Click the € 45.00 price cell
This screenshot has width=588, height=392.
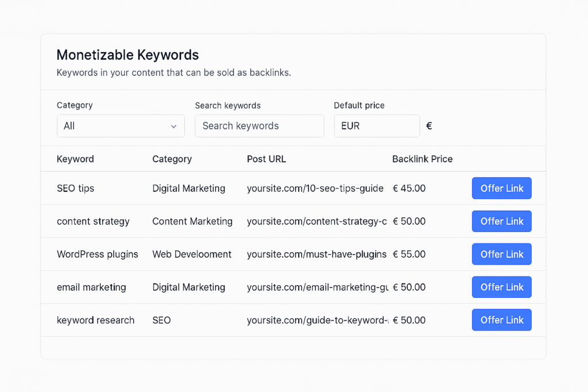click(409, 188)
